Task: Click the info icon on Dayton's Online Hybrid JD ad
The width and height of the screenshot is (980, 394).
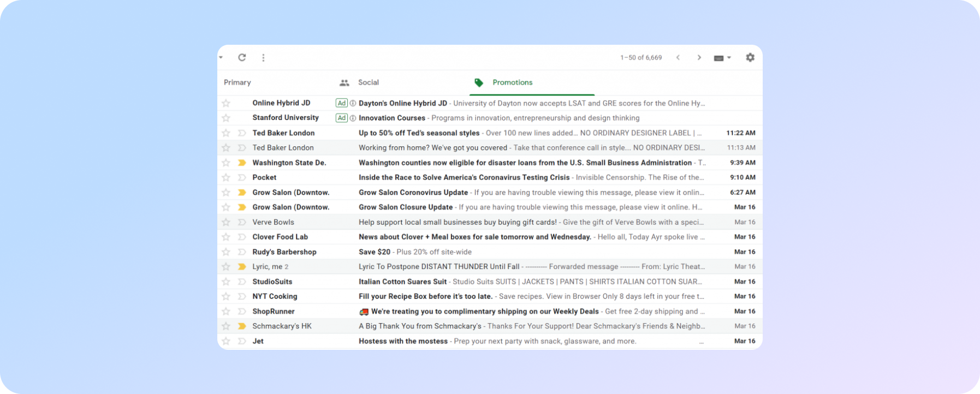Action: (353, 103)
